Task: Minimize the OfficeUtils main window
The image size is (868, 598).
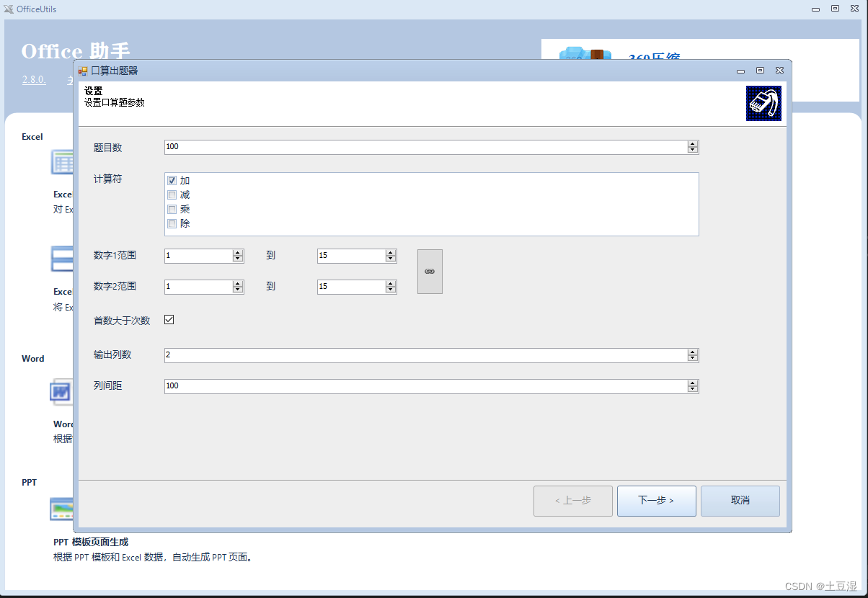Action: (815, 9)
